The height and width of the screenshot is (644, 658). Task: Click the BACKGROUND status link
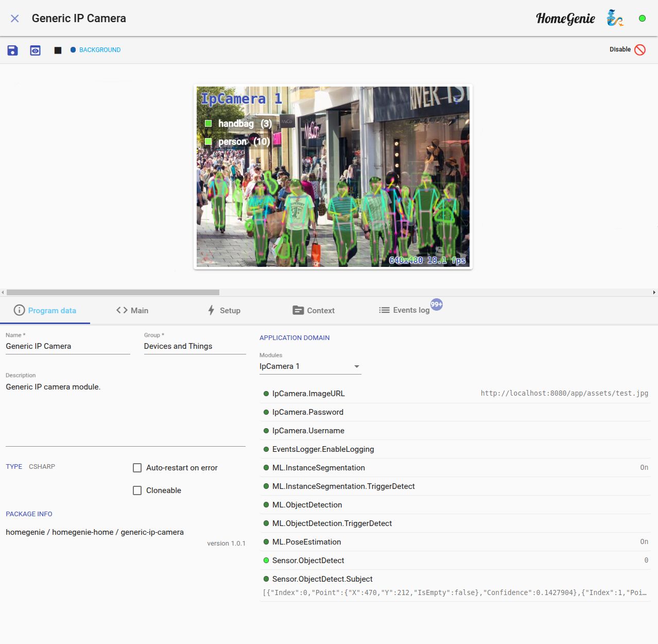point(99,50)
